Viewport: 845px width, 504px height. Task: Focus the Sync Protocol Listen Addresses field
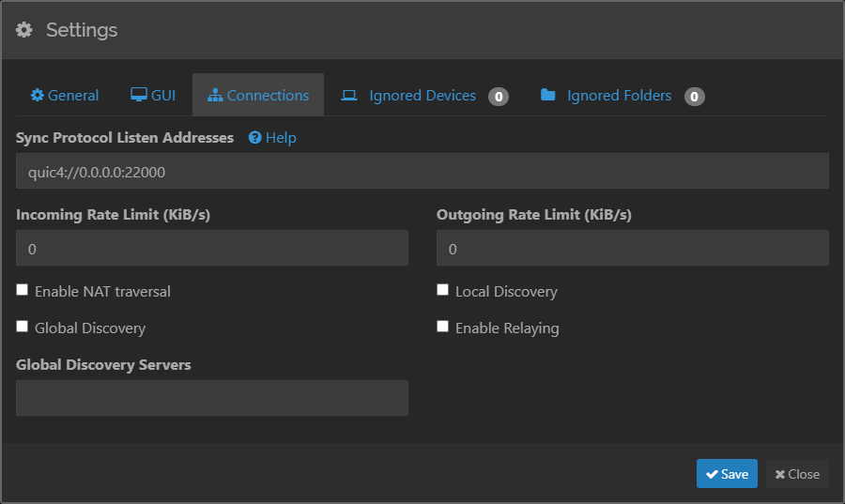tap(422, 172)
